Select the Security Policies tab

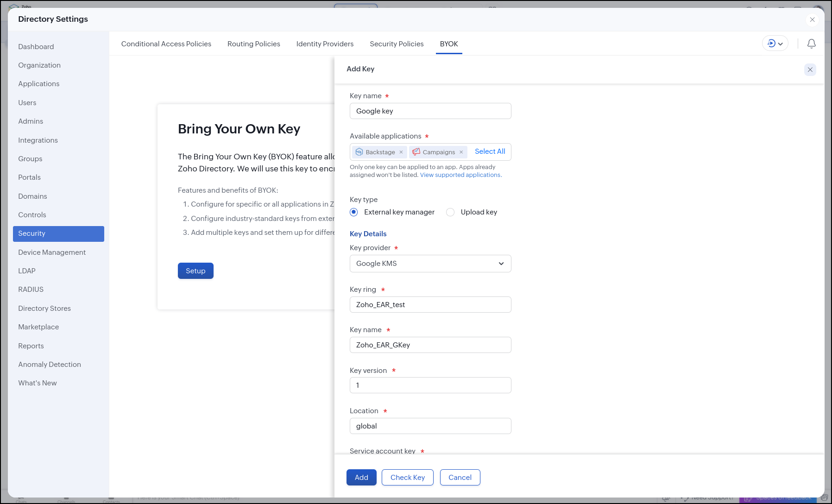pos(397,44)
